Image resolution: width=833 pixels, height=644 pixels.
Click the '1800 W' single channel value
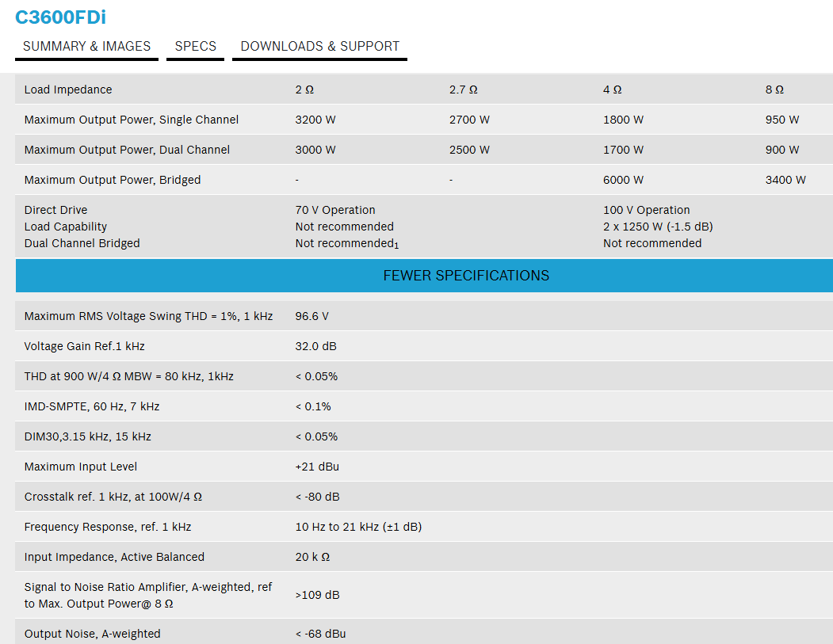[623, 120]
